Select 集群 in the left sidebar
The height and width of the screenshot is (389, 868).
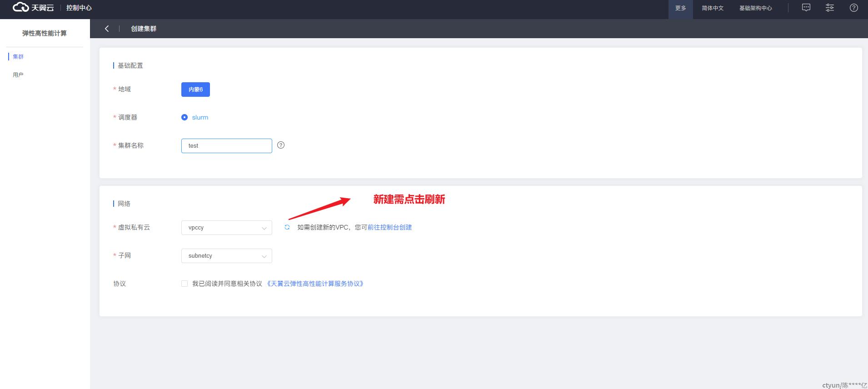point(18,57)
